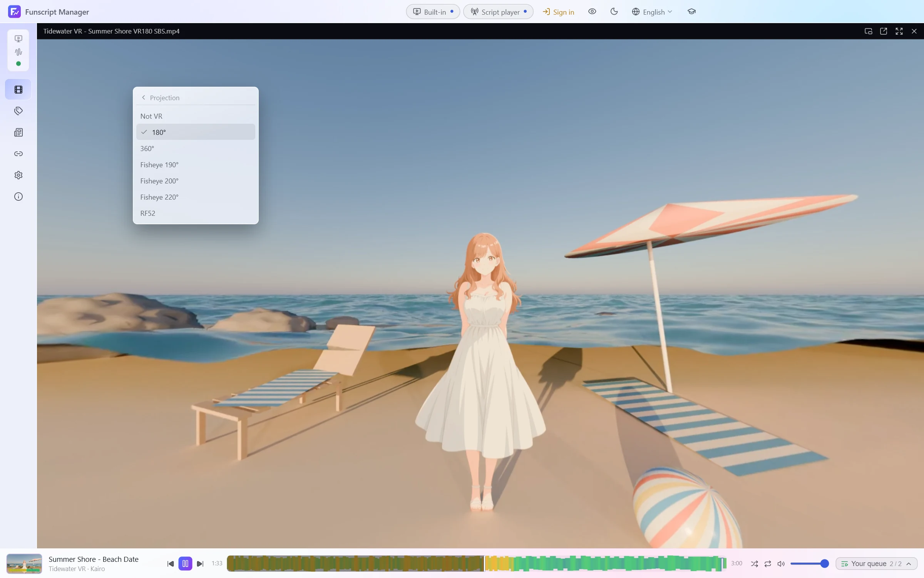
Task: Switch to dark mode with moon icon
Action: point(614,12)
